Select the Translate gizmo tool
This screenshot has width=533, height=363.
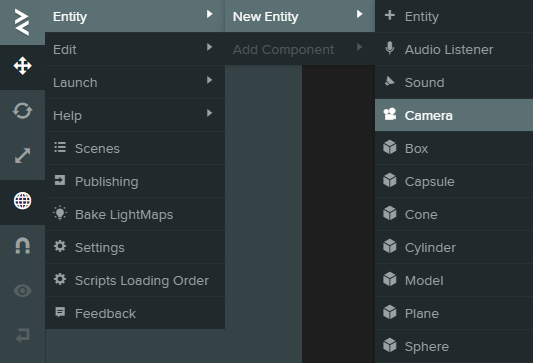pyautogui.click(x=22, y=66)
